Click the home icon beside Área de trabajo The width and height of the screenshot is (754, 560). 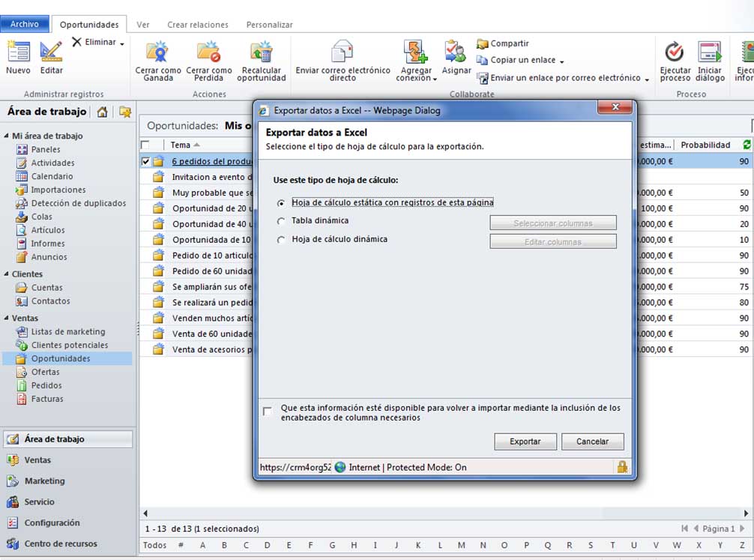102,112
